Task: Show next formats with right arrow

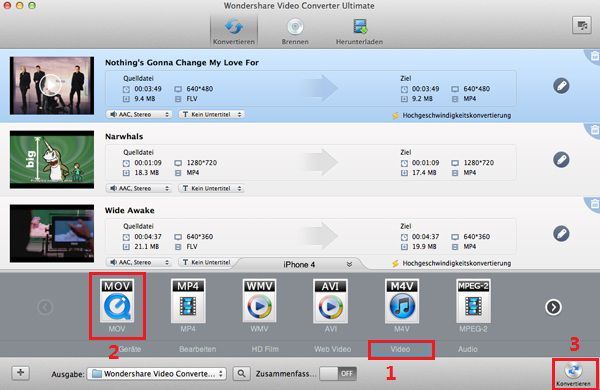Action: tap(553, 307)
